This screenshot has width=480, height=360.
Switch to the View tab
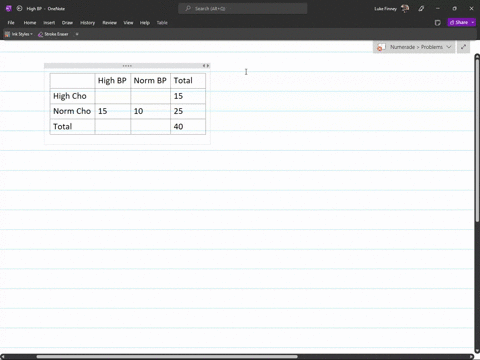click(x=128, y=23)
